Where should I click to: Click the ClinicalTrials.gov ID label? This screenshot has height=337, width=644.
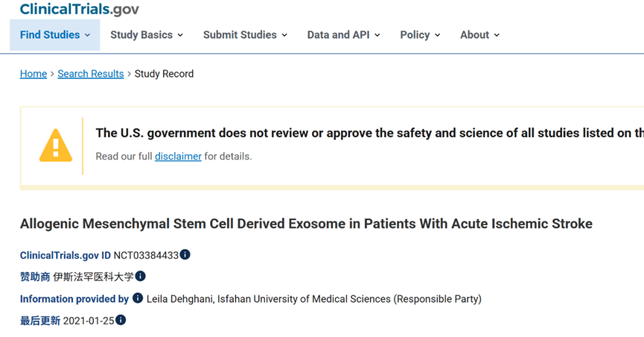(66, 256)
